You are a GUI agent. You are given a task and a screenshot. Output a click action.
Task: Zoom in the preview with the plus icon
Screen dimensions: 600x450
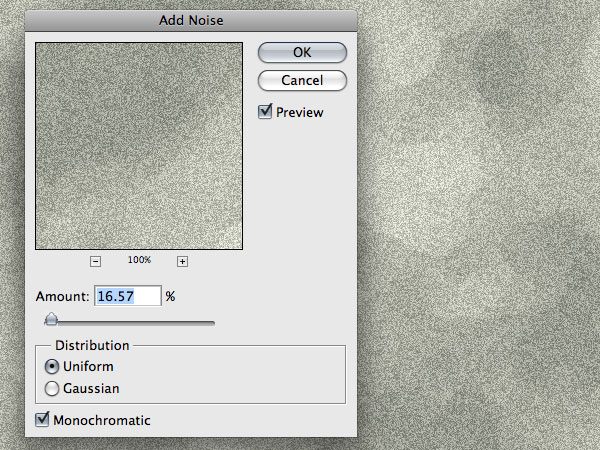pyautogui.click(x=183, y=262)
